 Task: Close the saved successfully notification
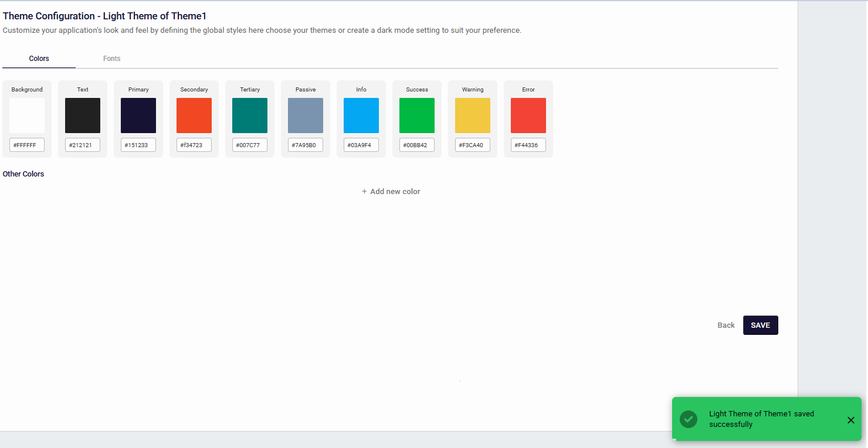coord(850,420)
